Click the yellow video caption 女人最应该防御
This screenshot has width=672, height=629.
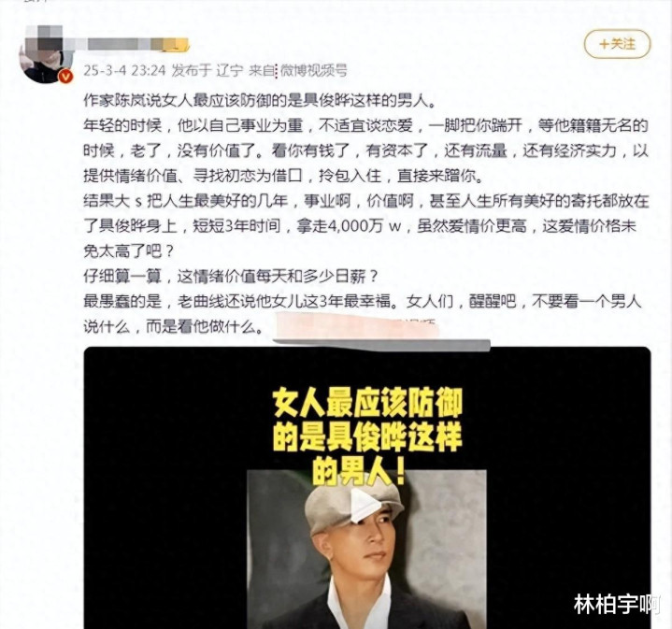click(x=367, y=403)
